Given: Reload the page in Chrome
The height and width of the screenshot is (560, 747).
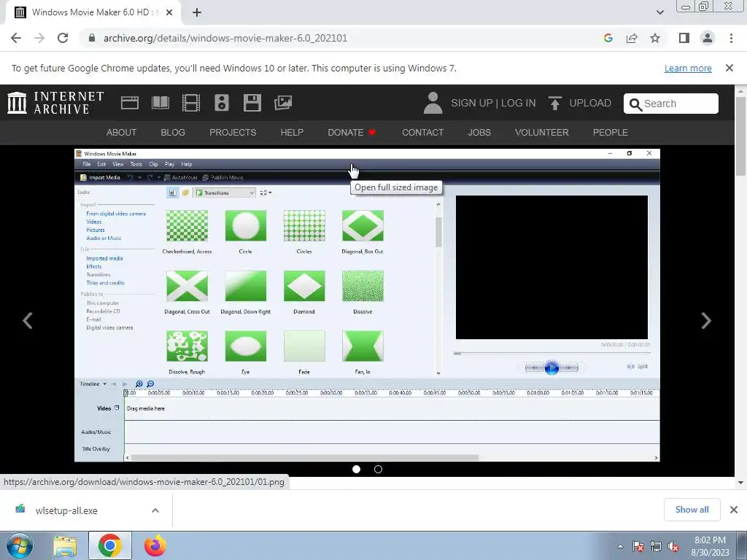Looking at the screenshot, I should tap(63, 38).
